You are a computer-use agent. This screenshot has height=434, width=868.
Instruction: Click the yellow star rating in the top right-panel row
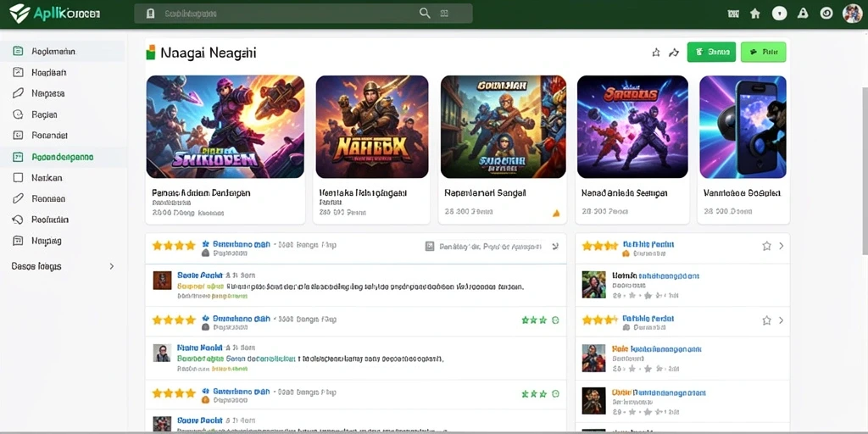pos(599,245)
